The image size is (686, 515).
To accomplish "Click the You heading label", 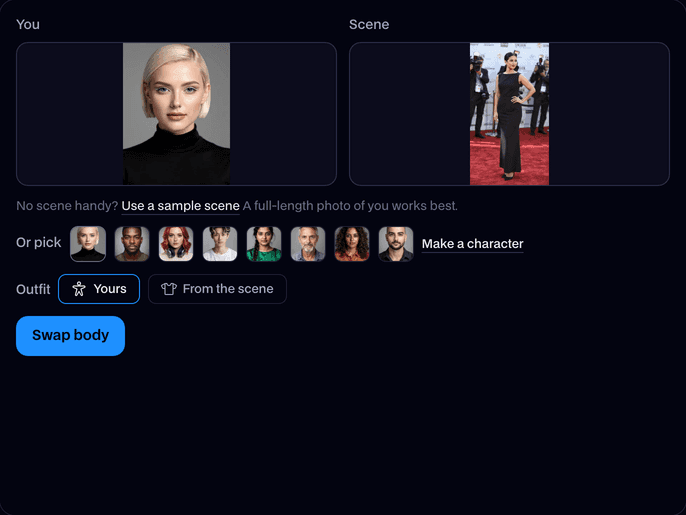I will point(28,25).
